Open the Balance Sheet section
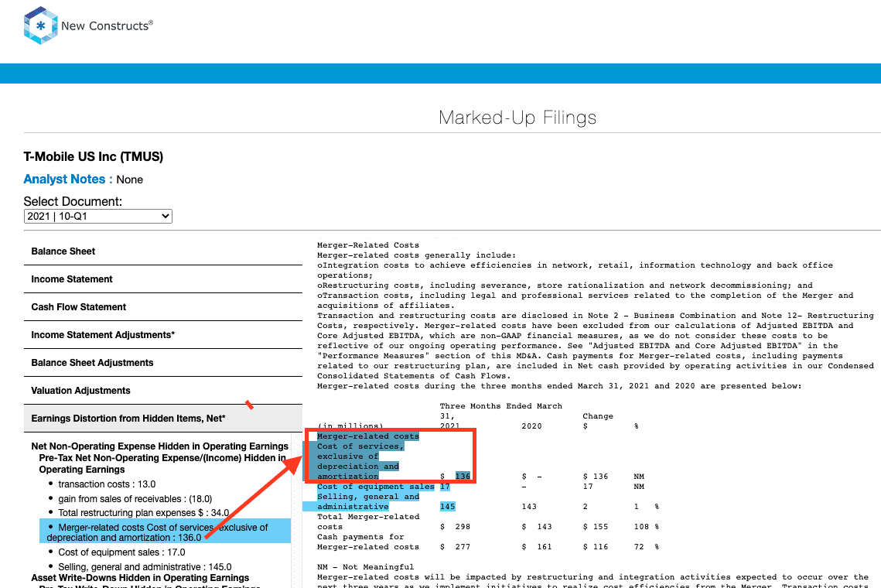The image size is (881, 588). click(163, 251)
